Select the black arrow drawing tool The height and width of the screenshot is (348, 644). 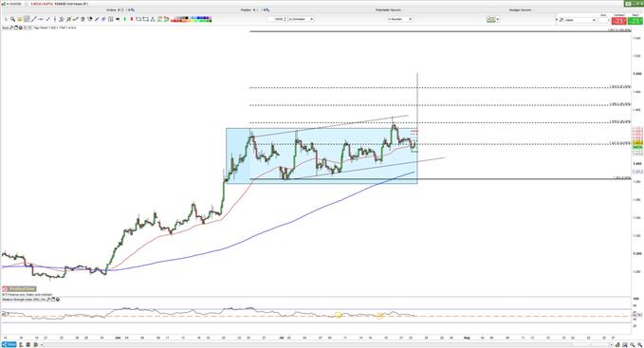[118, 19]
